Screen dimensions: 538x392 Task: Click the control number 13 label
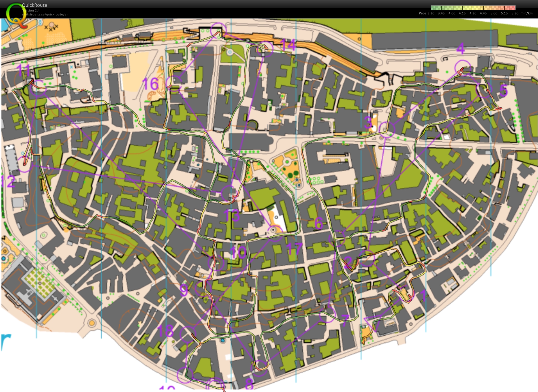pyautogui.click(x=232, y=215)
